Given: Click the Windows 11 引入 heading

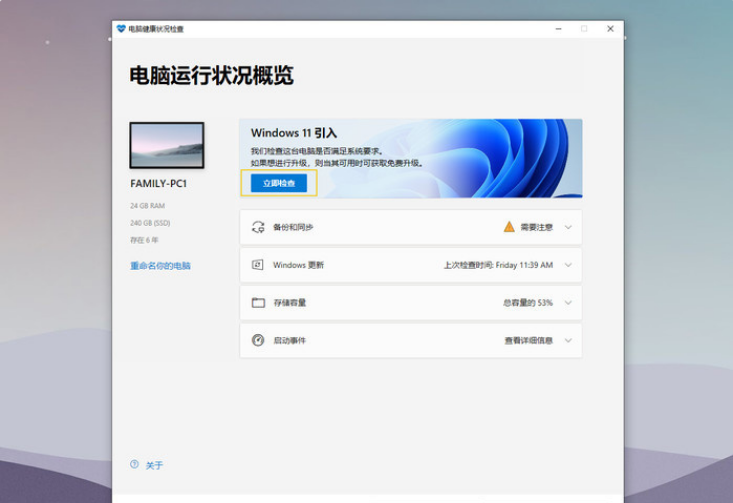Looking at the screenshot, I should click(294, 133).
